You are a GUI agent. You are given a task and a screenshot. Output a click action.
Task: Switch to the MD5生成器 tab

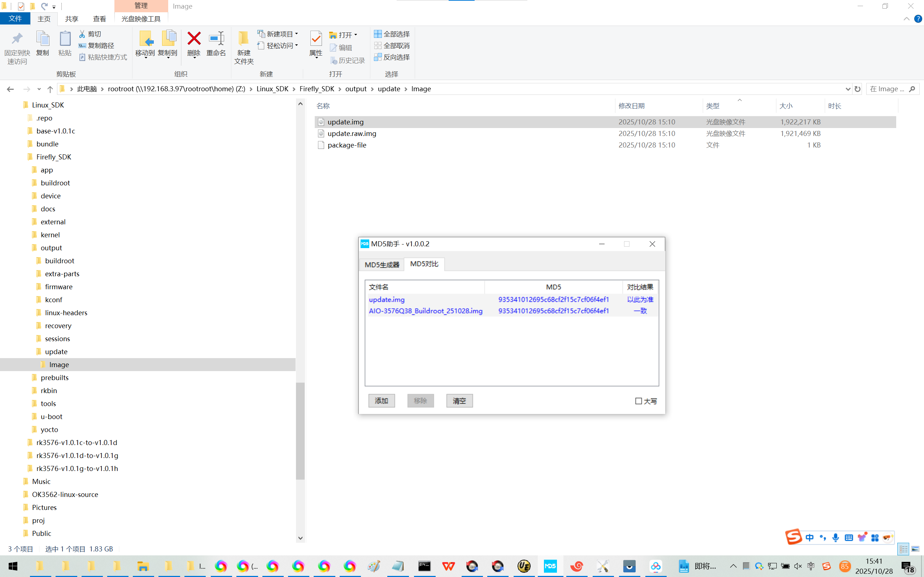click(x=382, y=264)
